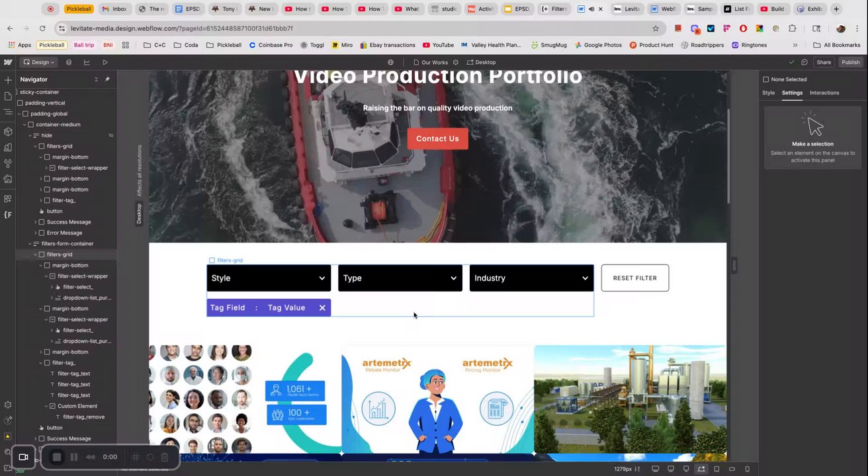
Task: Collapse all in Navigator header
Action: click(96, 79)
